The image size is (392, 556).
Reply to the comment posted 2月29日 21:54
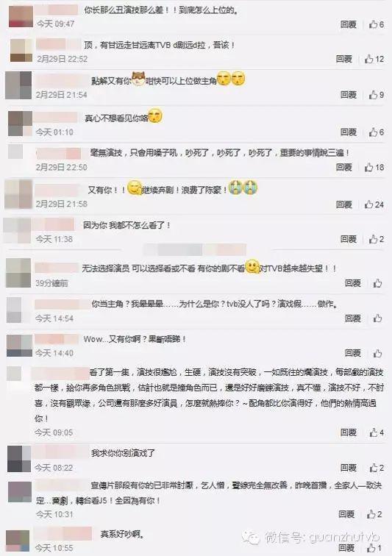point(348,95)
